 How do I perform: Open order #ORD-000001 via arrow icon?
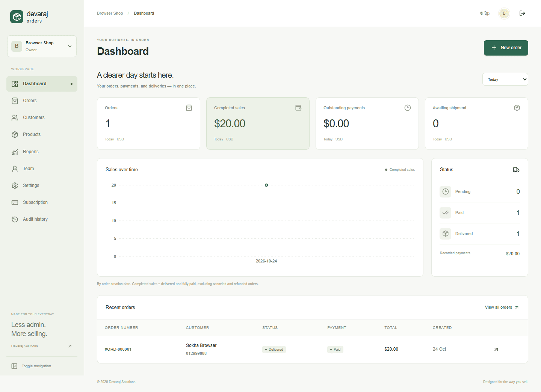496,350
